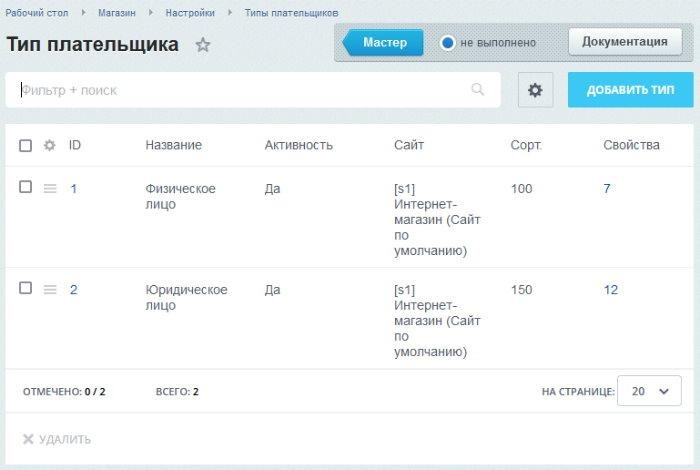Check the Физическое лицо row checkbox
The width and height of the screenshot is (700, 470).
[25, 187]
